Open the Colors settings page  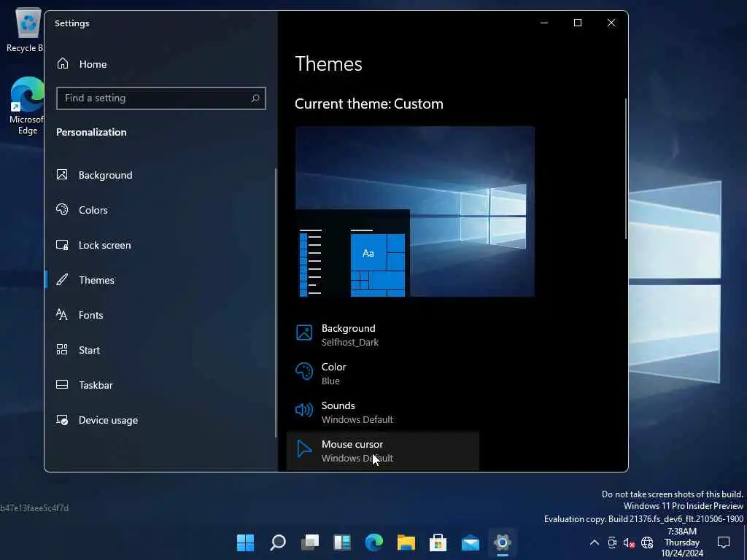click(160, 210)
